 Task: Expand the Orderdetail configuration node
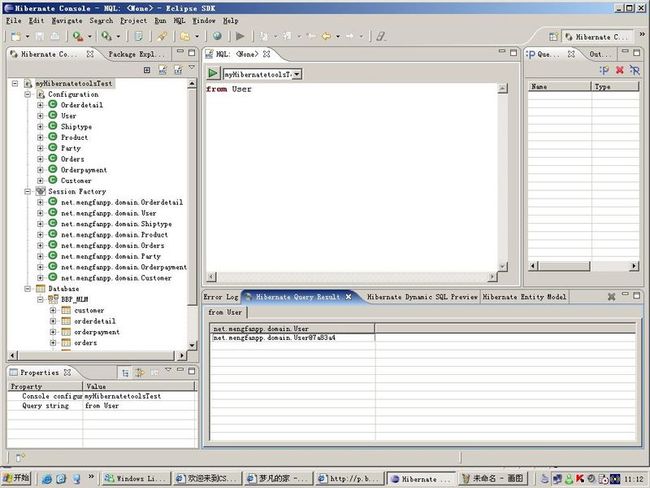pos(40,105)
